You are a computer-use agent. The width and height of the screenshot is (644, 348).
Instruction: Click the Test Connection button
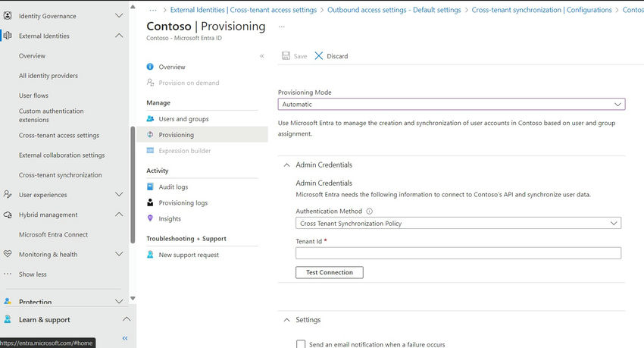329,272
